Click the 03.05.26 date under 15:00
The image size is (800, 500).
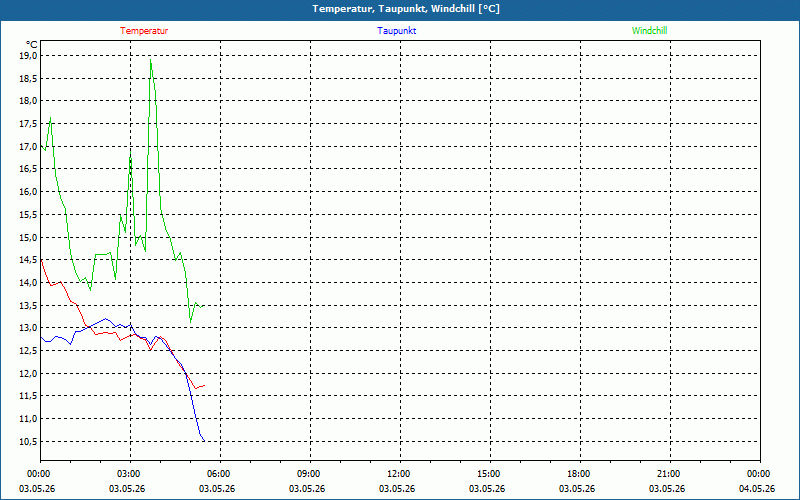point(487,489)
